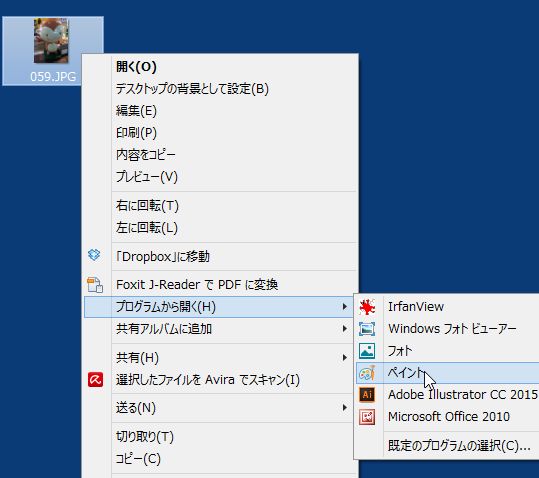Click the Microsoft Office 2010 icon
The height and width of the screenshot is (478, 539).
[367, 417]
